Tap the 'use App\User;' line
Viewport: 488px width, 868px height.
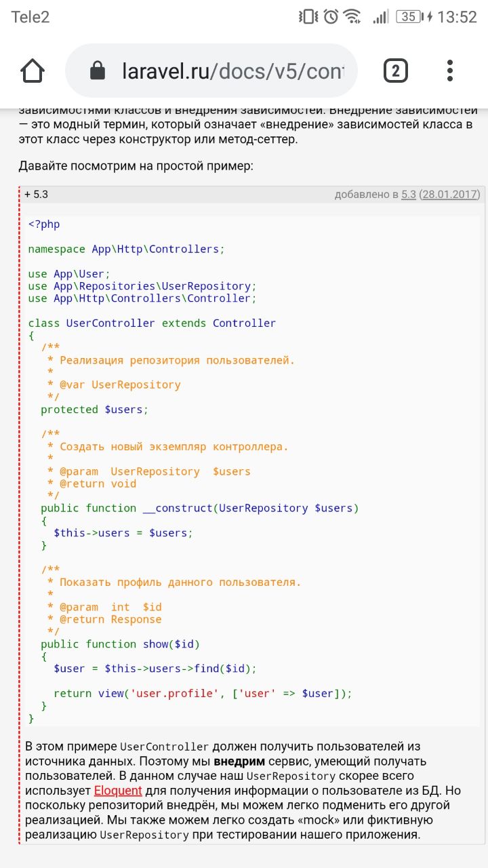tap(68, 274)
